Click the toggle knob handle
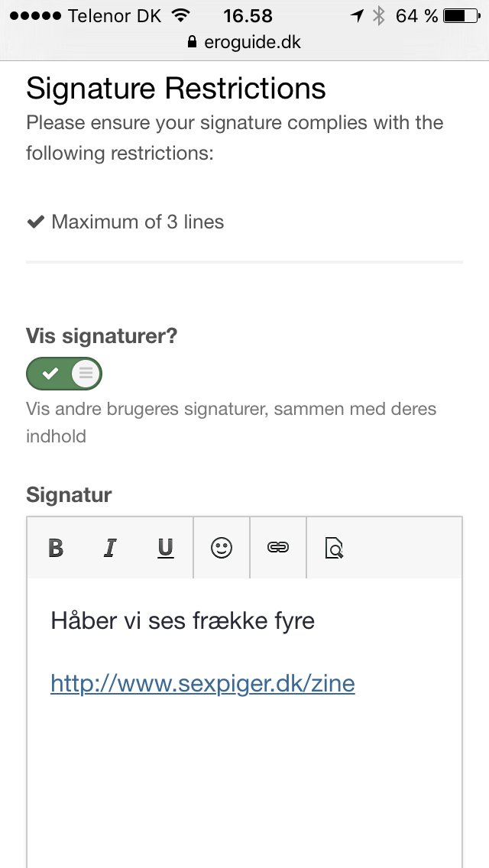 coord(86,374)
